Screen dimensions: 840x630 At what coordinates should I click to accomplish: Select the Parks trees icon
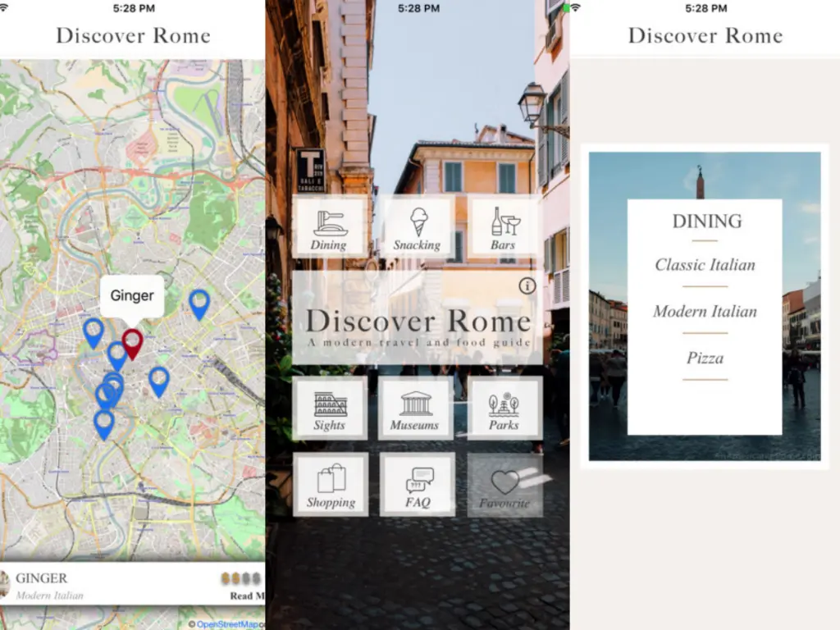[x=504, y=408]
